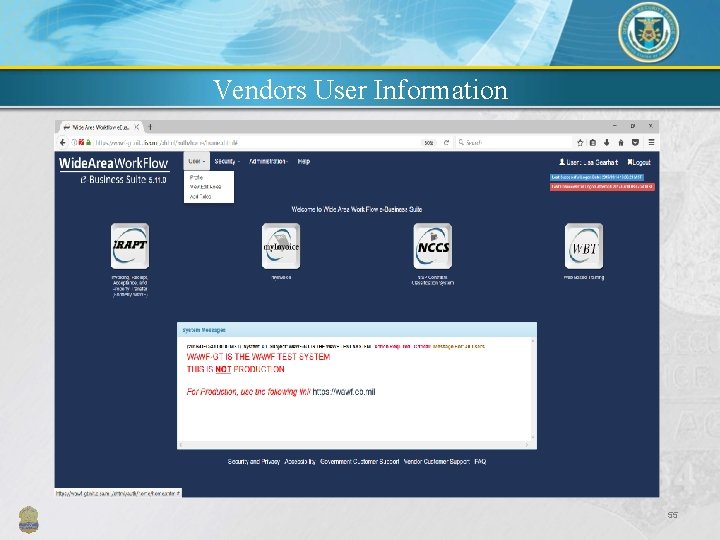
Task: Select the last User menu entry
Action: tap(201, 197)
